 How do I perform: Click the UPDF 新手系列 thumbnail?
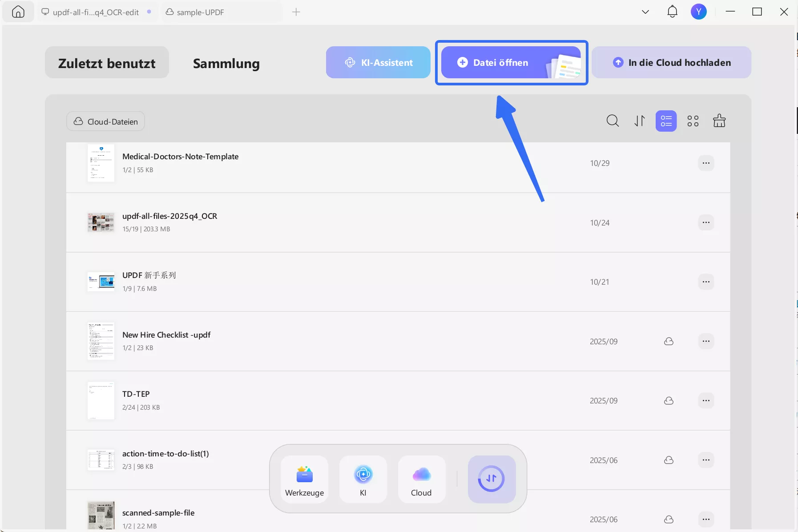101,282
